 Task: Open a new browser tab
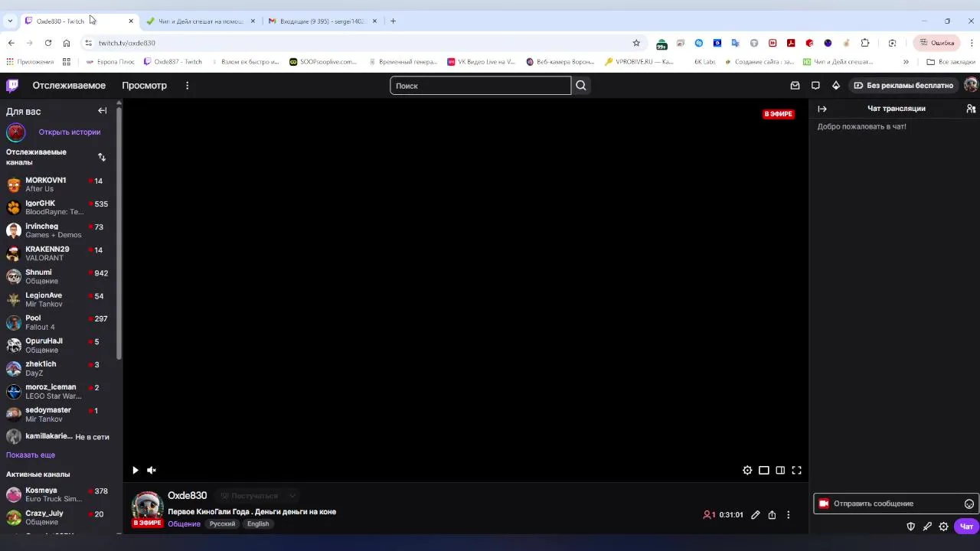[393, 21]
